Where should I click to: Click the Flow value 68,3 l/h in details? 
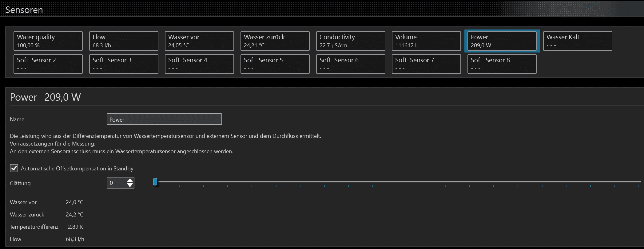75,239
